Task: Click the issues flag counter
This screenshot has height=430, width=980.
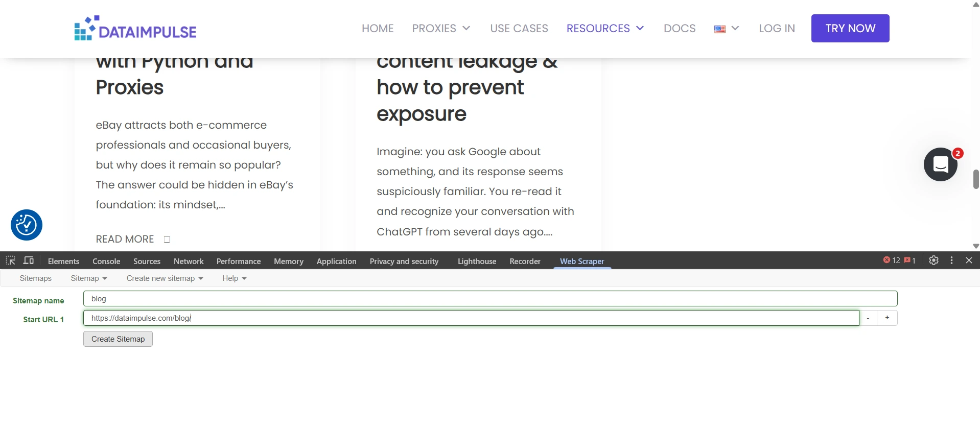Action: pos(909,260)
